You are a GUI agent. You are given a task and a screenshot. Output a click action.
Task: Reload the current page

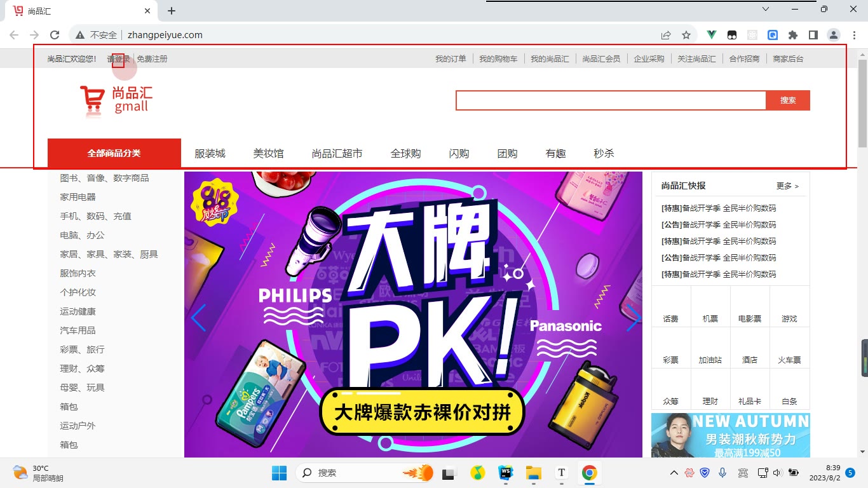coord(55,35)
